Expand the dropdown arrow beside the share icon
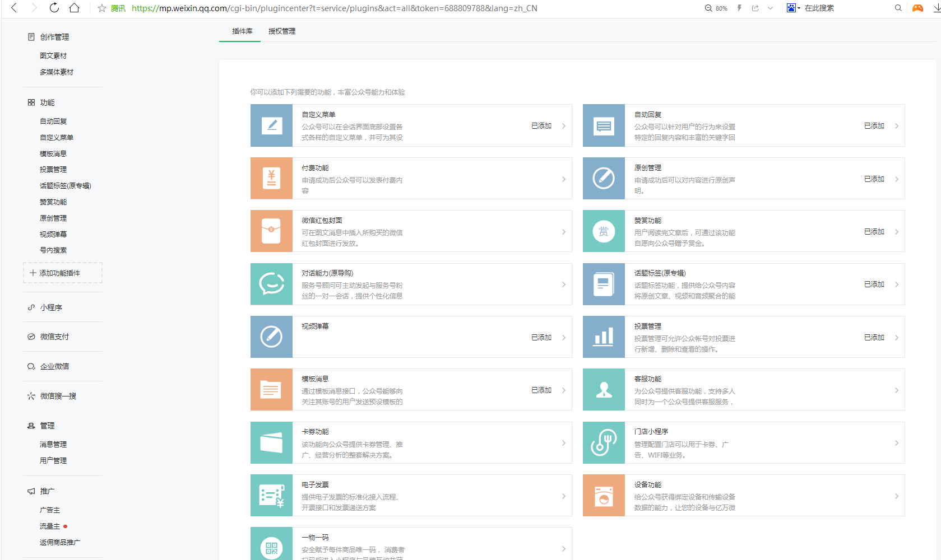The height and width of the screenshot is (560, 941). 771,8
